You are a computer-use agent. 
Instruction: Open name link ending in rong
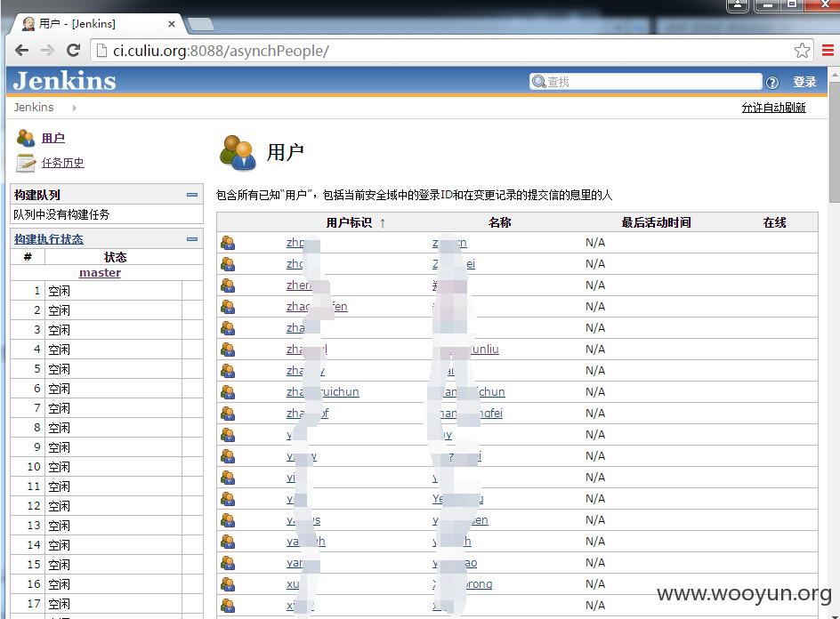tap(463, 583)
